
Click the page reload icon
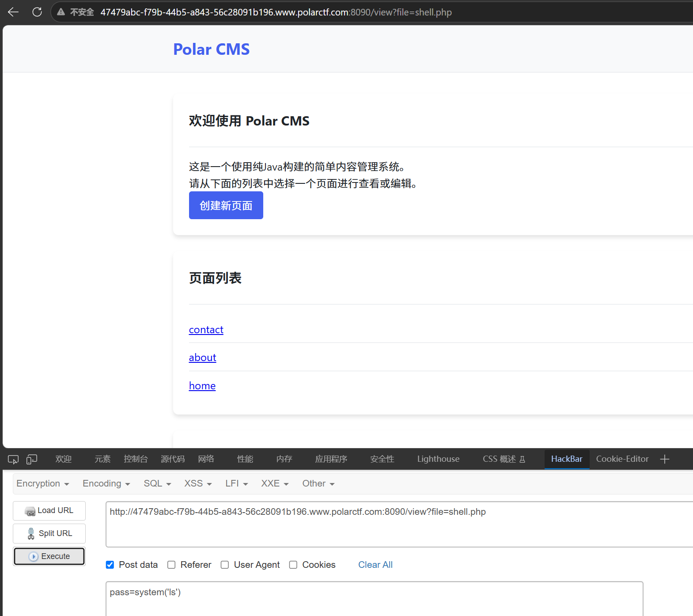tap(37, 12)
